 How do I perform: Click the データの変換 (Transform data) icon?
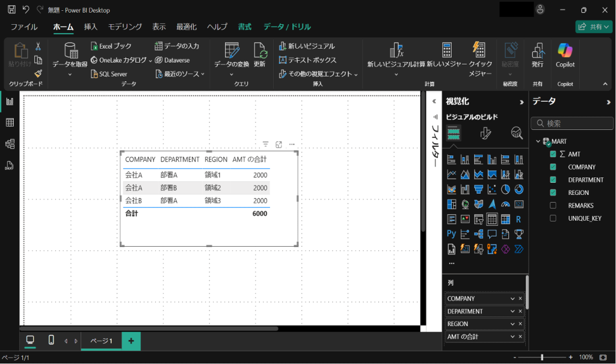pyautogui.click(x=232, y=51)
